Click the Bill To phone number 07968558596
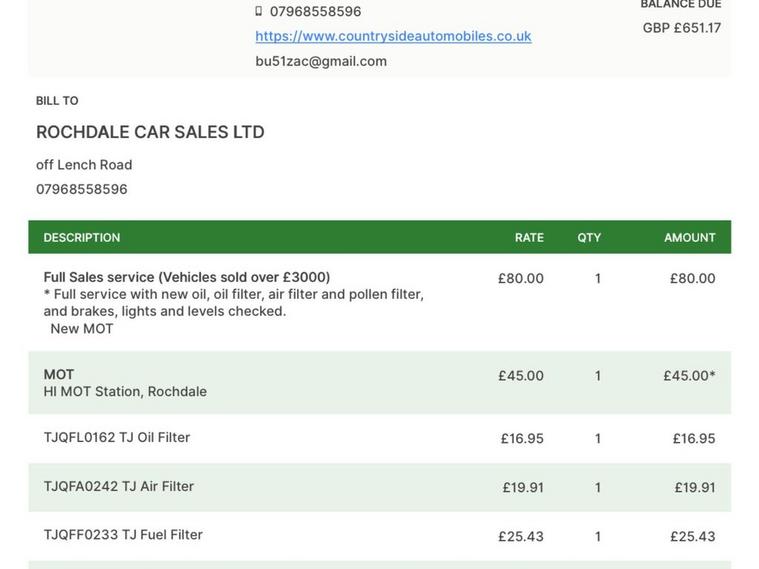 (x=82, y=189)
